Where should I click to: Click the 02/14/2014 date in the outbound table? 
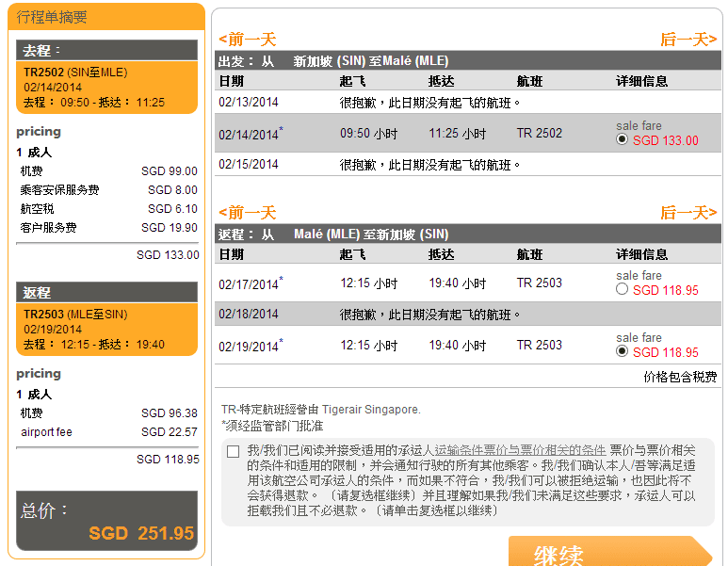coord(249,134)
